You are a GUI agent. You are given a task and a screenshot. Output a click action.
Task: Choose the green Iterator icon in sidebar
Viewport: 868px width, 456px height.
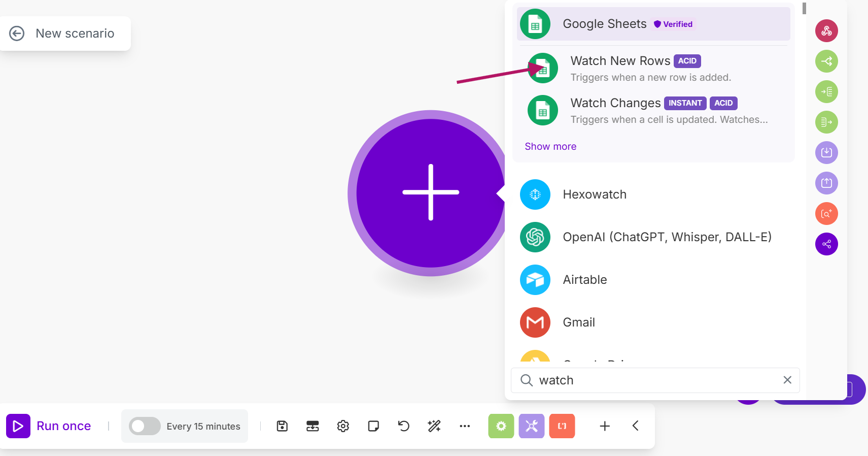pos(826,92)
